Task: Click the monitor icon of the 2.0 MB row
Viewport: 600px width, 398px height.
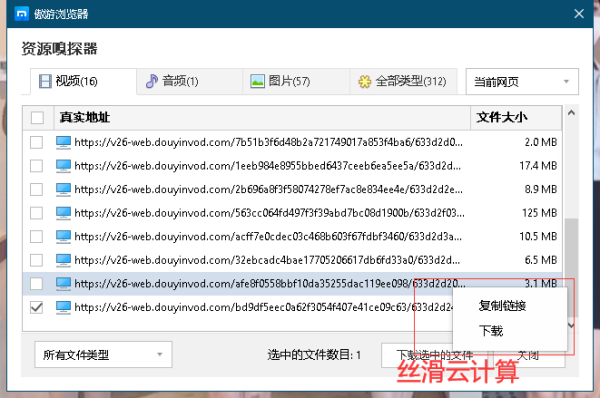Action: tap(63, 142)
